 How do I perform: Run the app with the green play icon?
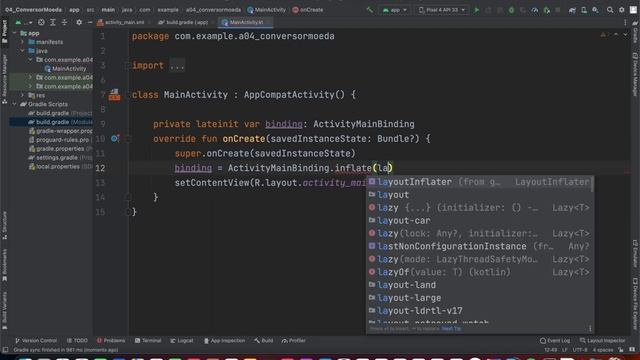(x=476, y=10)
